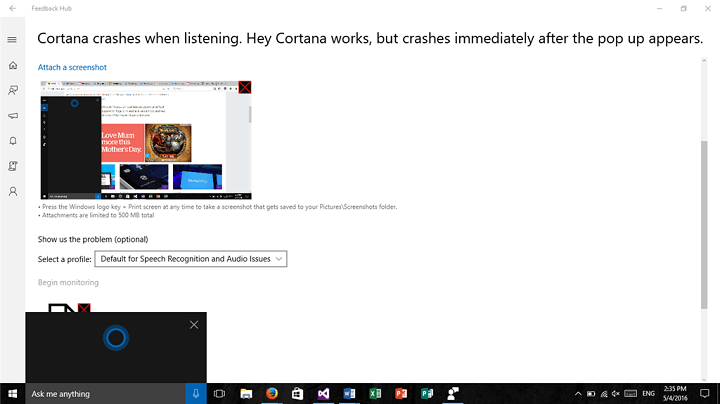Switch to Word on the taskbar

click(349, 394)
